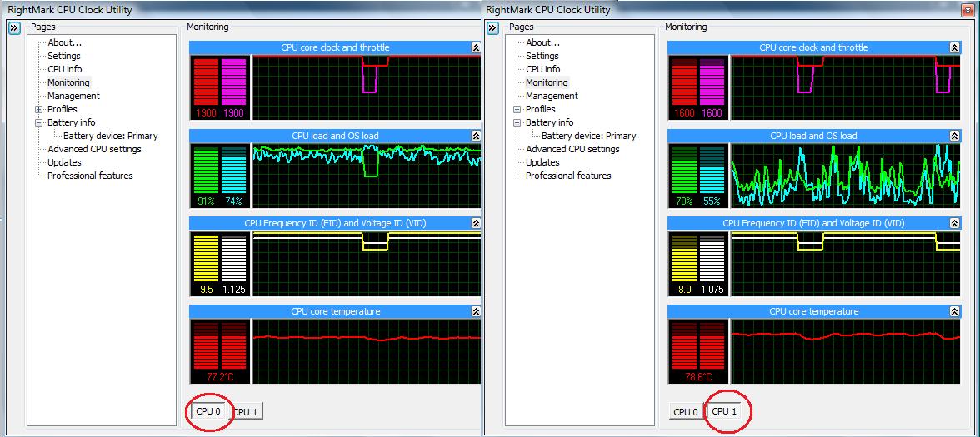Toggle the pages sidebar arrow in left window
Viewport: 980px width, 437px height.
click(x=15, y=28)
